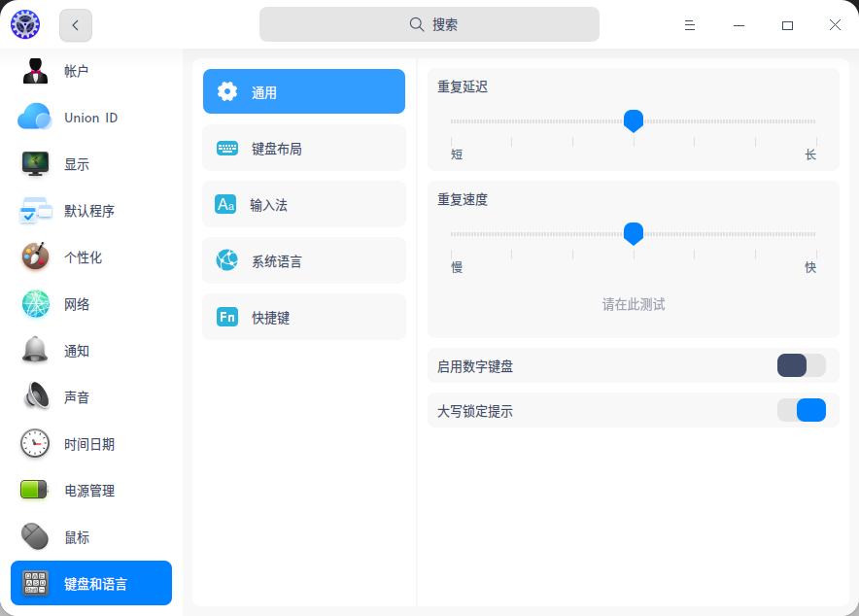Click the 个性化 label

tap(83, 257)
